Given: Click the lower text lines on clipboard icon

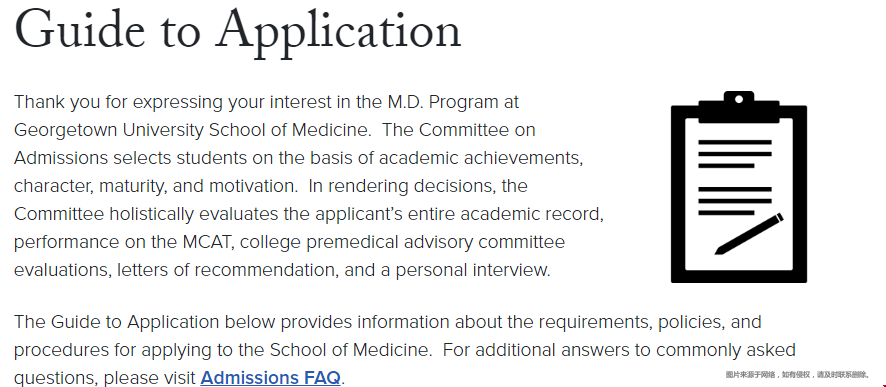Looking at the screenshot, I should (x=735, y=201).
